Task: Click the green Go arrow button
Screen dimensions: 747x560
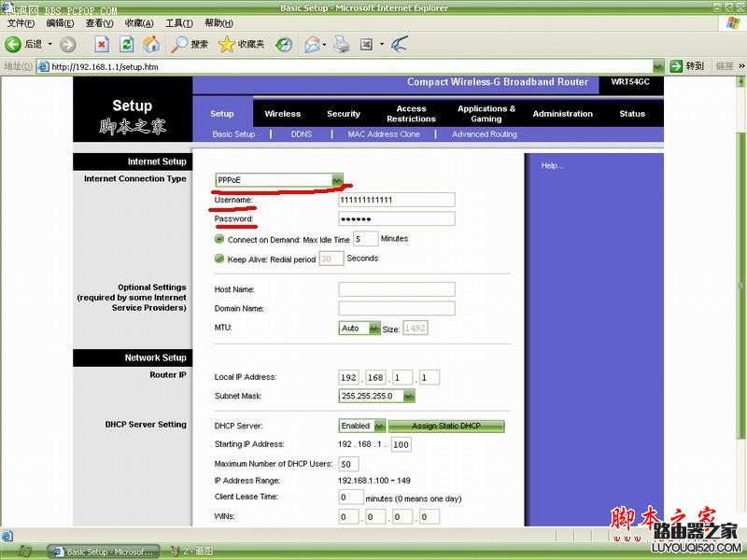Action: [x=676, y=66]
